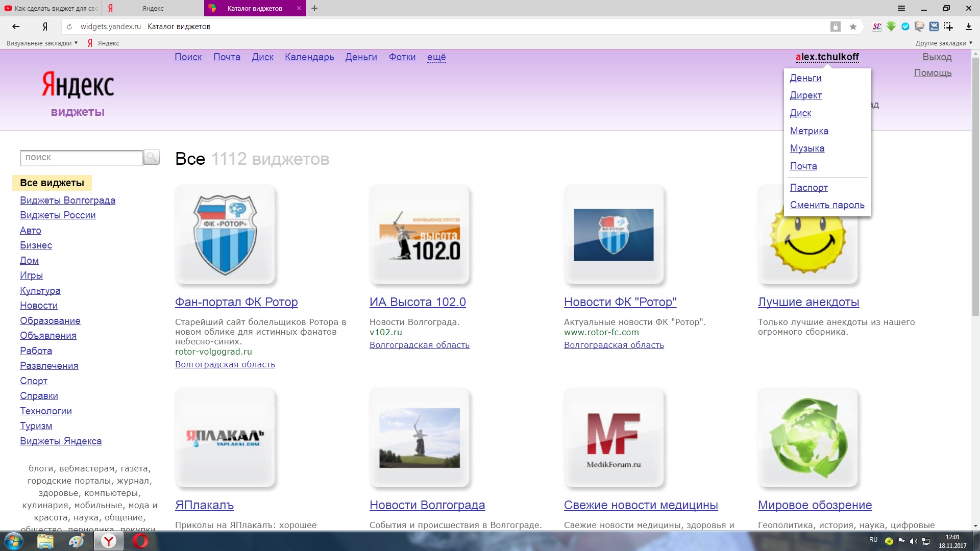Open the Yandex Browser taskbar button
Viewport: 980px width, 551px height.
(x=108, y=541)
